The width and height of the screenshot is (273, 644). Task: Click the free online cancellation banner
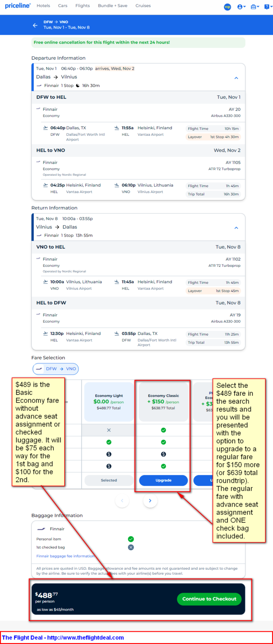click(139, 42)
